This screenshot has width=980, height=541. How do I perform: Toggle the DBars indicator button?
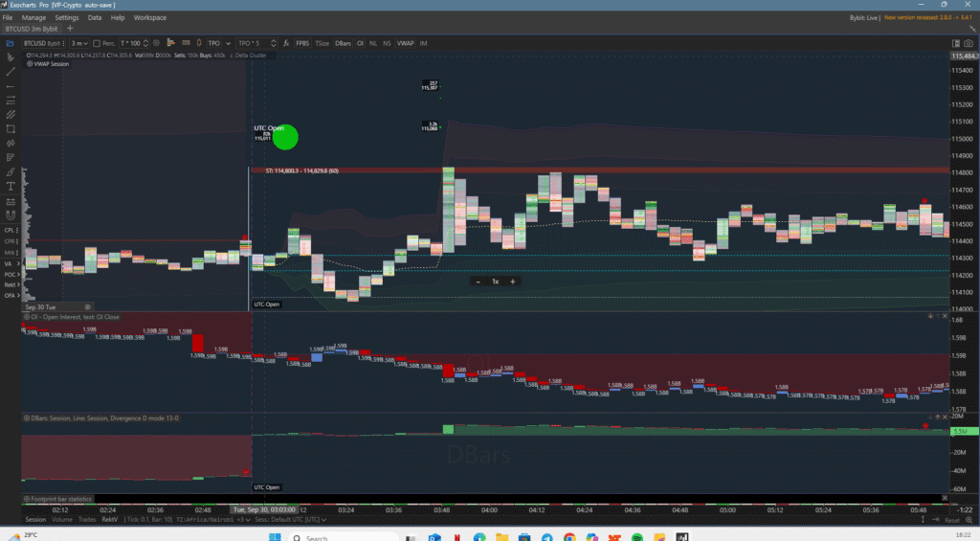tap(343, 43)
